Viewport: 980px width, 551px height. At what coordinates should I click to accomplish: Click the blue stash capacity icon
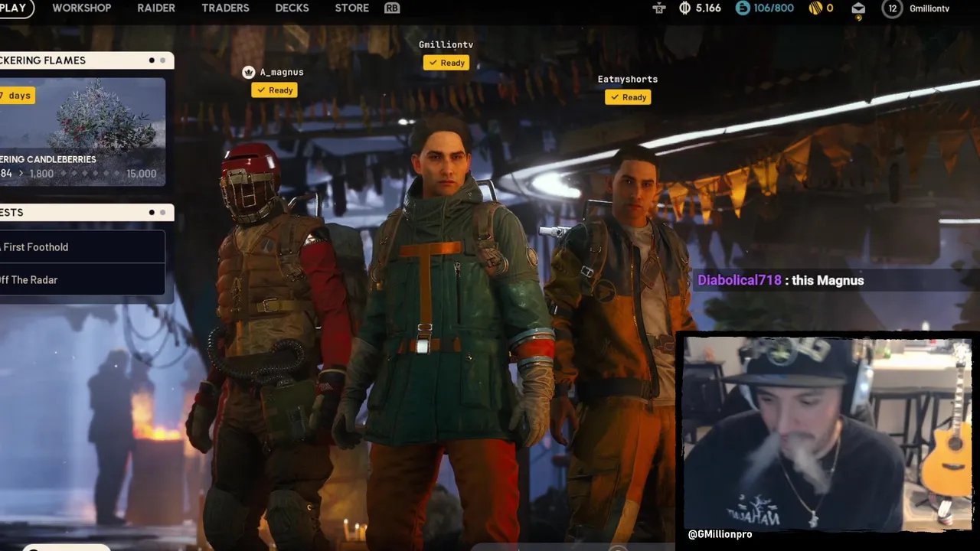743,8
